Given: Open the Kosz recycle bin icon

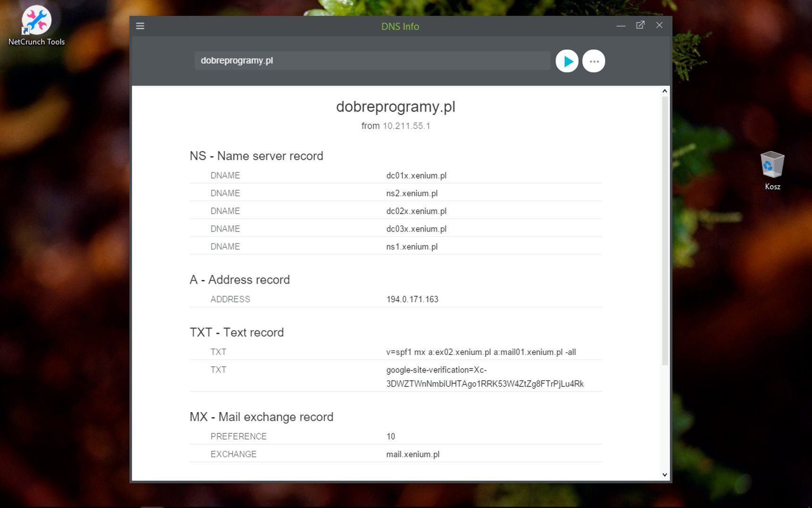Looking at the screenshot, I should point(772,171).
